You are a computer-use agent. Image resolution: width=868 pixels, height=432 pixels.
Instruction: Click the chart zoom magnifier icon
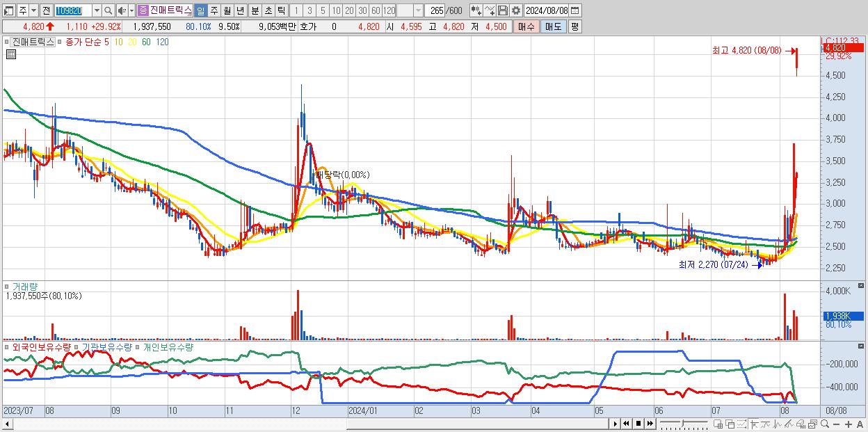825,424
